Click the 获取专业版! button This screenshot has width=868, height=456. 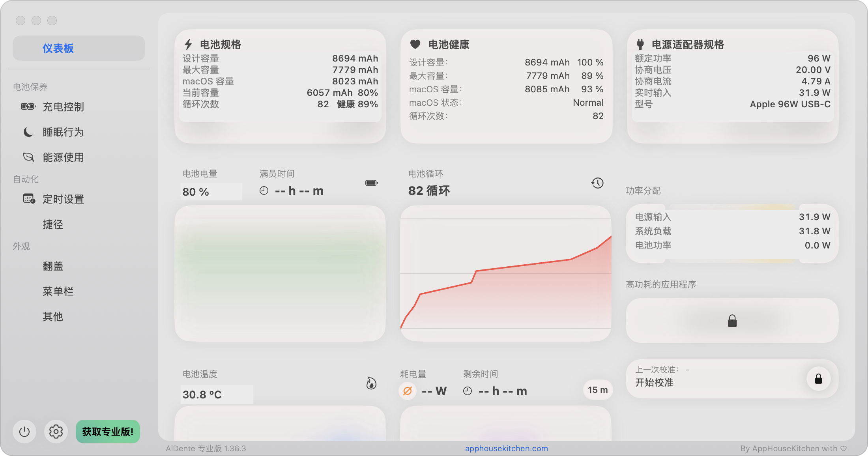point(108,432)
